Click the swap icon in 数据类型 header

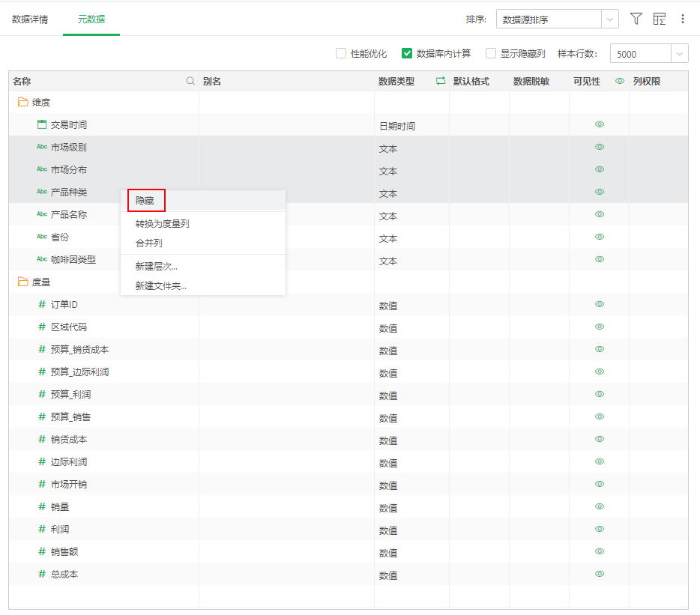441,81
